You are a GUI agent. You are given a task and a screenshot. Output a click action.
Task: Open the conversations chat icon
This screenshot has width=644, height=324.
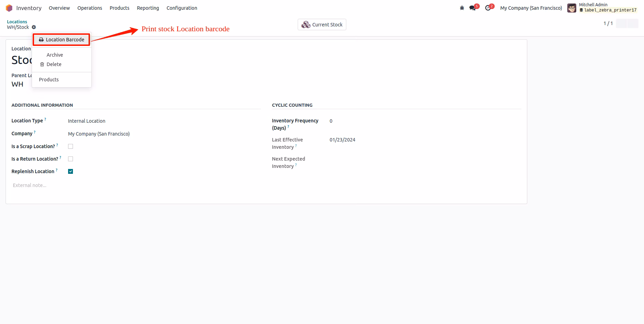(x=472, y=8)
